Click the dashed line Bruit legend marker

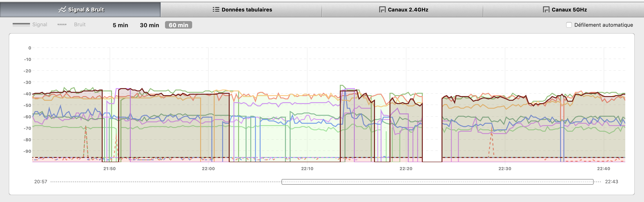pyautogui.click(x=62, y=25)
